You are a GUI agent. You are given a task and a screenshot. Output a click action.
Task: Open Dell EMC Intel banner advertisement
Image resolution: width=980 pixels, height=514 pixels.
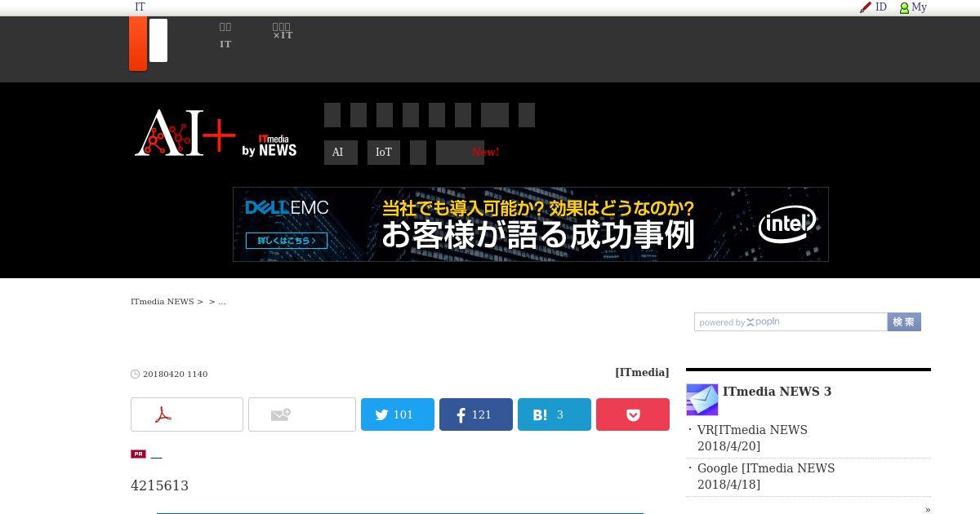click(531, 224)
